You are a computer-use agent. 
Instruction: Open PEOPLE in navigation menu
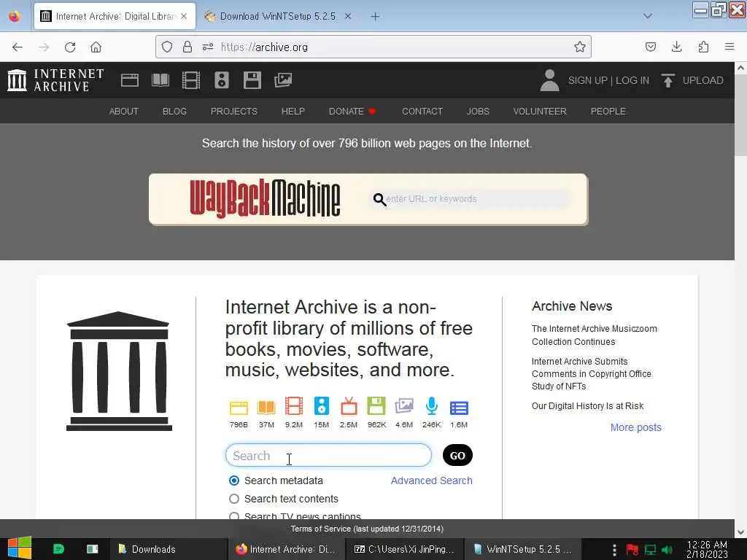pyautogui.click(x=608, y=112)
